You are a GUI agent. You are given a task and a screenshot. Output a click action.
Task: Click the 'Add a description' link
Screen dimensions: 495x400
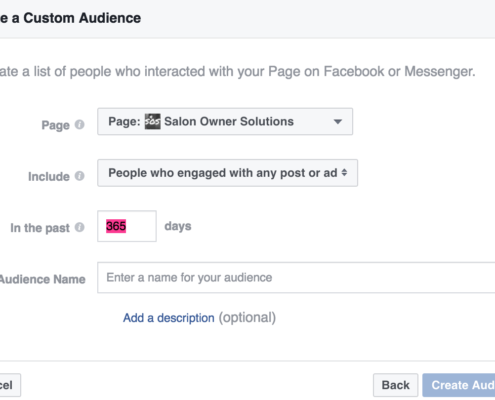point(169,318)
